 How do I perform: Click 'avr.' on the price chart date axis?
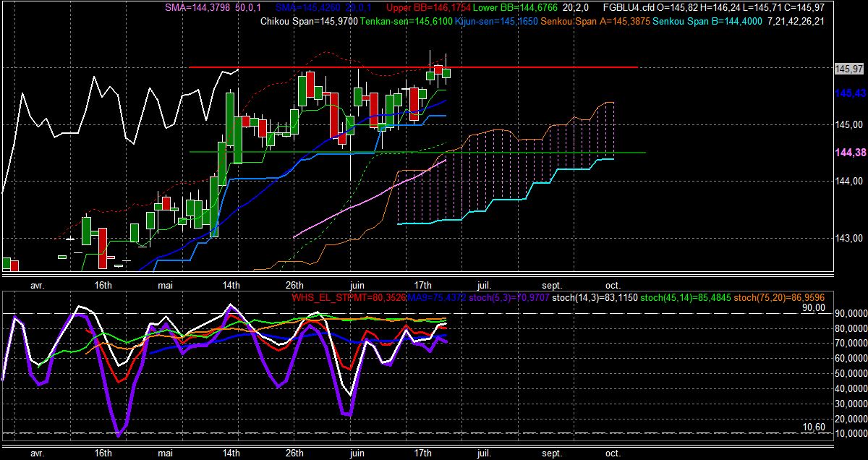click(37, 285)
